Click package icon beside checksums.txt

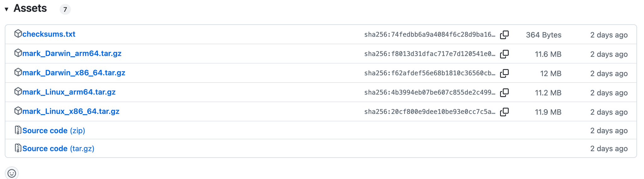(18, 33)
